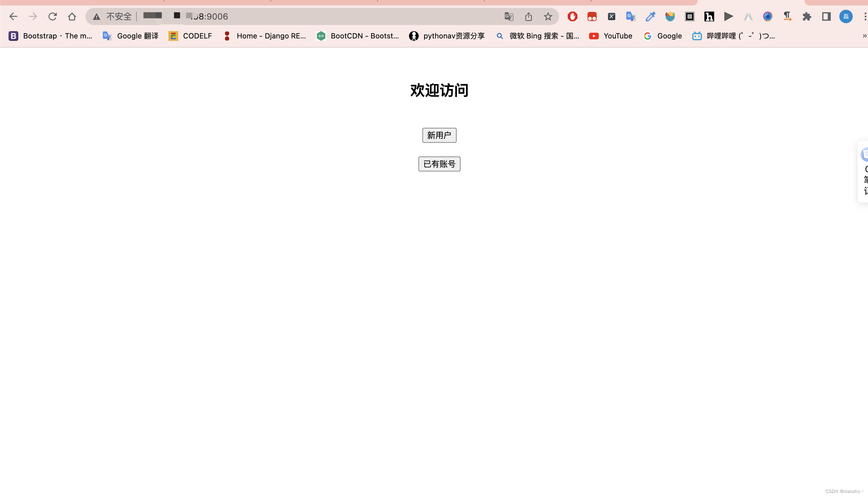Screen dimensions: 868x496
Task: Open the extensions puzzle-piece panel
Action: pyautogui.click(x=807, y=16)
